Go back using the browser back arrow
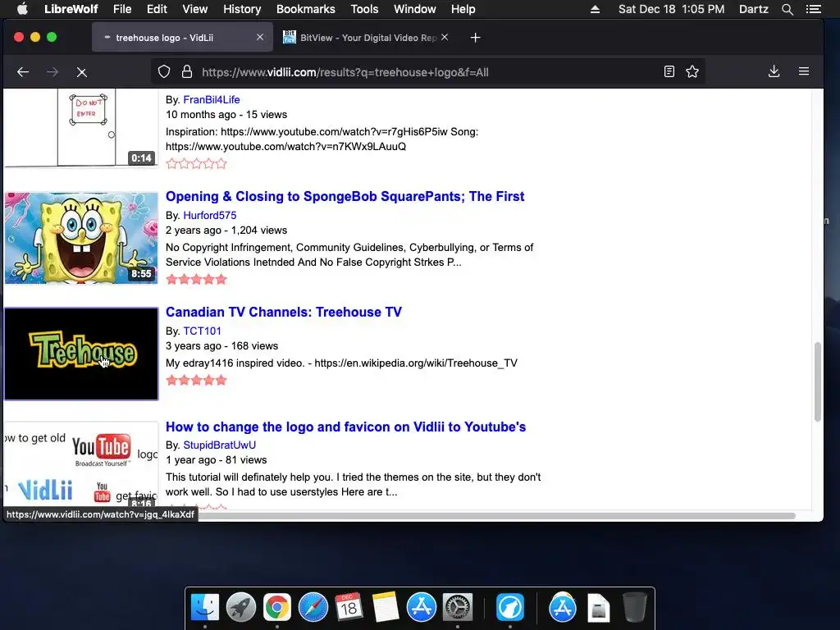The width and height of the screenshot is (840, 630). click(22, 72)
